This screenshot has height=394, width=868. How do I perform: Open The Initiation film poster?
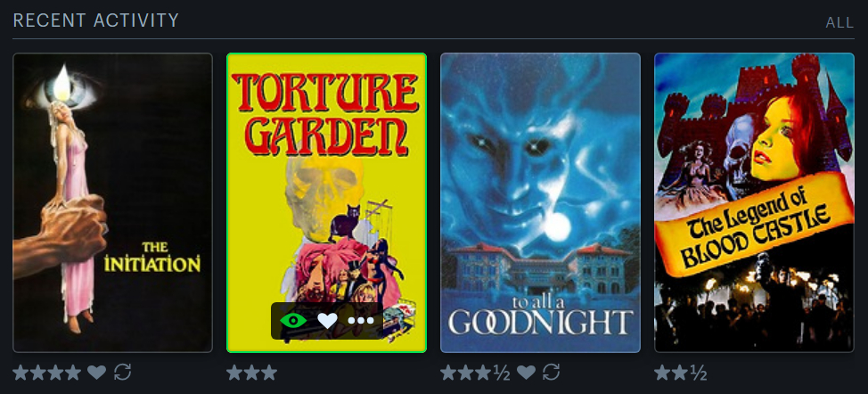tap(113, 202)
